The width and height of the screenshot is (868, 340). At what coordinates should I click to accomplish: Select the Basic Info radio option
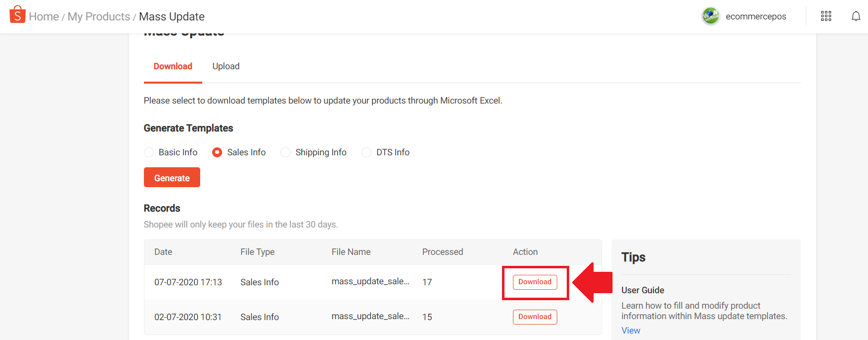pos(149,152)
